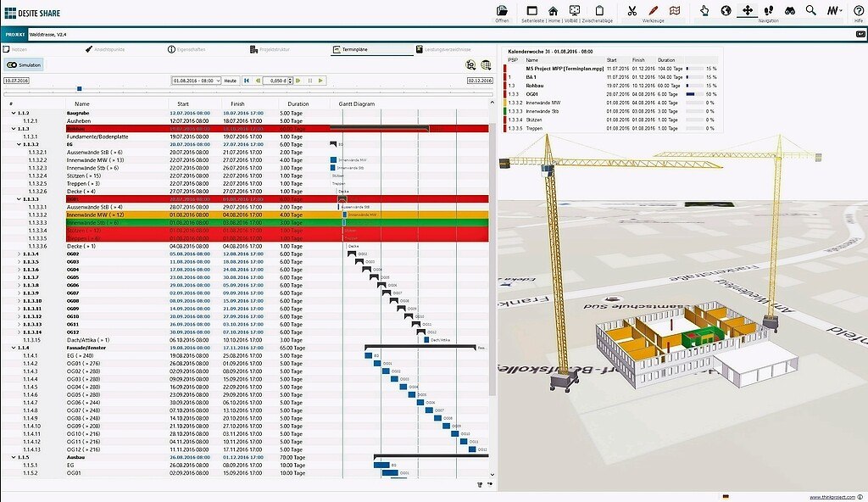Pause the simulation playback
This screenshot has height=502, width=868.
(310, 81)
